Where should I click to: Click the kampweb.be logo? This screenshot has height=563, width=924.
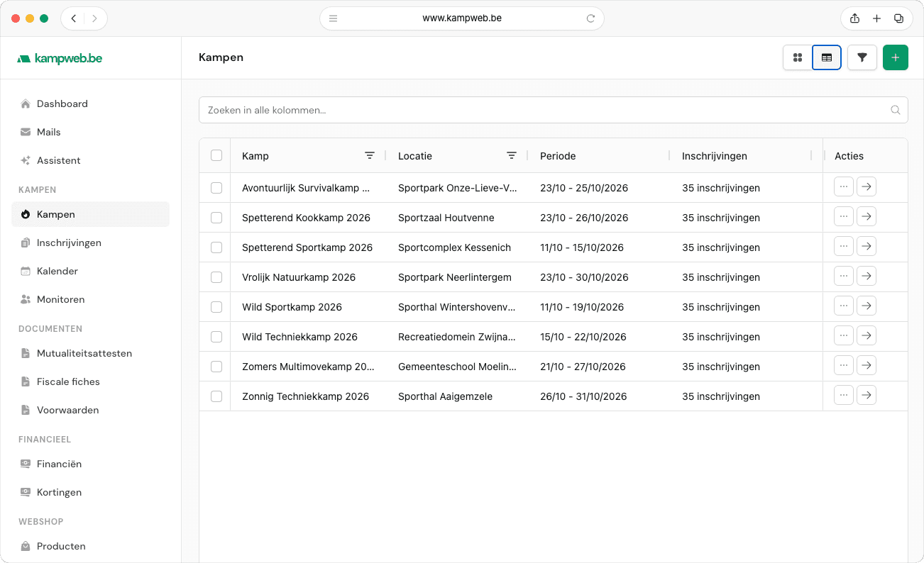tap(60, 58)
